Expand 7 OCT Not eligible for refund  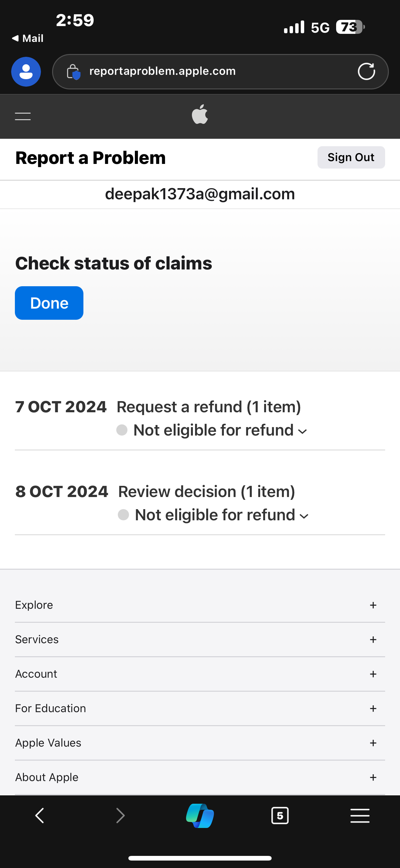(x=220, y=430)
